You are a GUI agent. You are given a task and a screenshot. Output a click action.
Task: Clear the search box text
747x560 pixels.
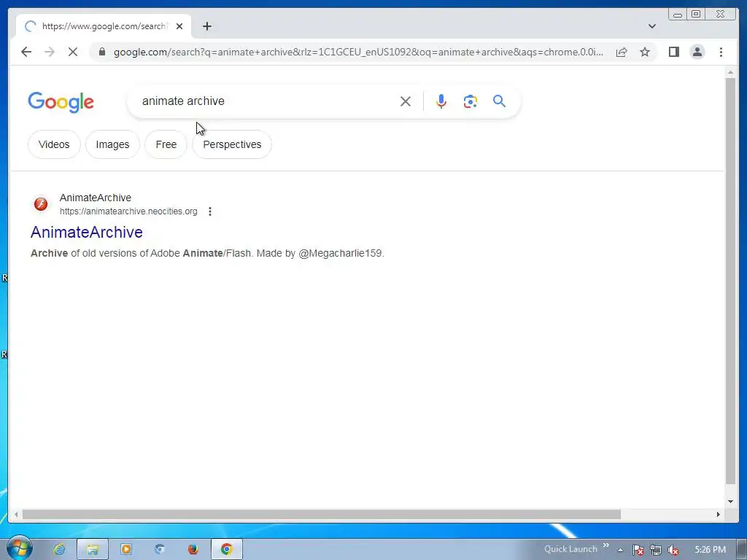click(406, 101)
